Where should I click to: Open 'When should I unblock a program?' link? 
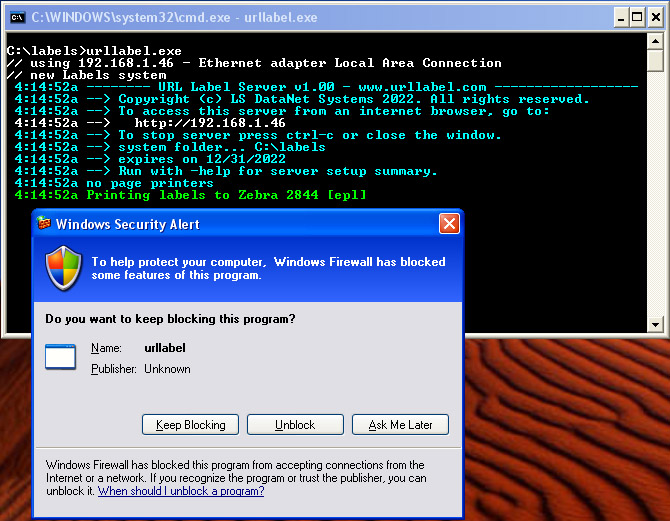181,491
